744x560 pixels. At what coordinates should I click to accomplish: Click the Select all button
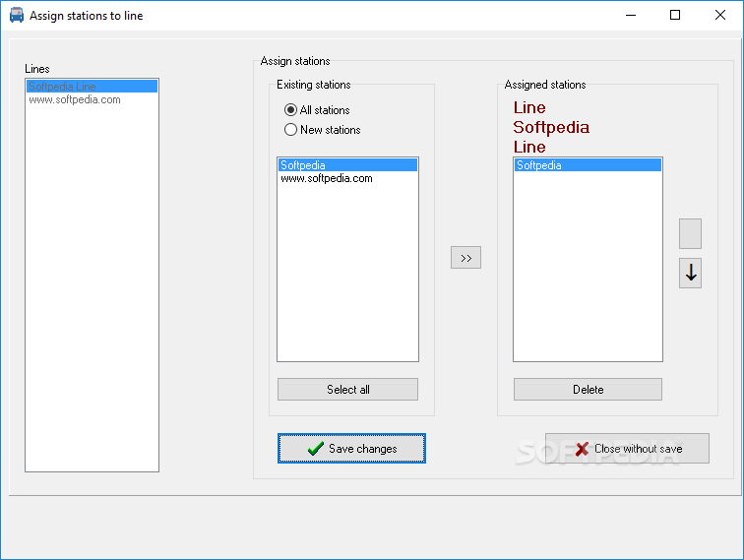(347, 389)
